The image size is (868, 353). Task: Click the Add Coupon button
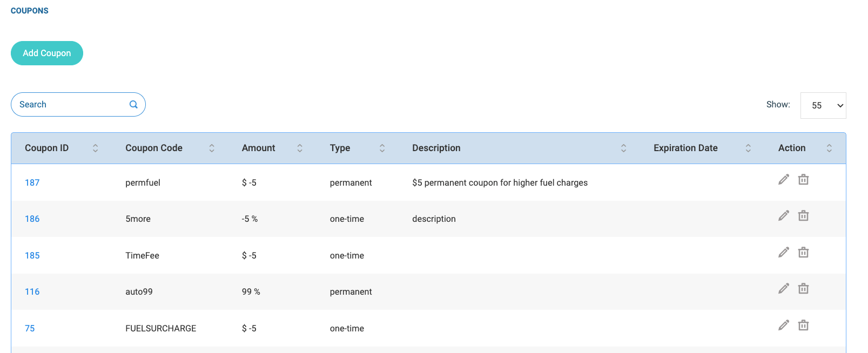pyautogui.click(x=47, y=53)
